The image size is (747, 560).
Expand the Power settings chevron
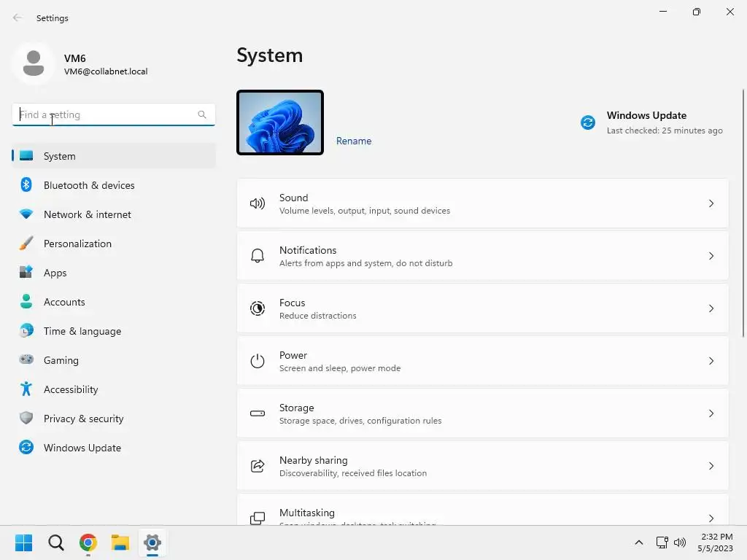pyautogui.click(x=711, y=361)
